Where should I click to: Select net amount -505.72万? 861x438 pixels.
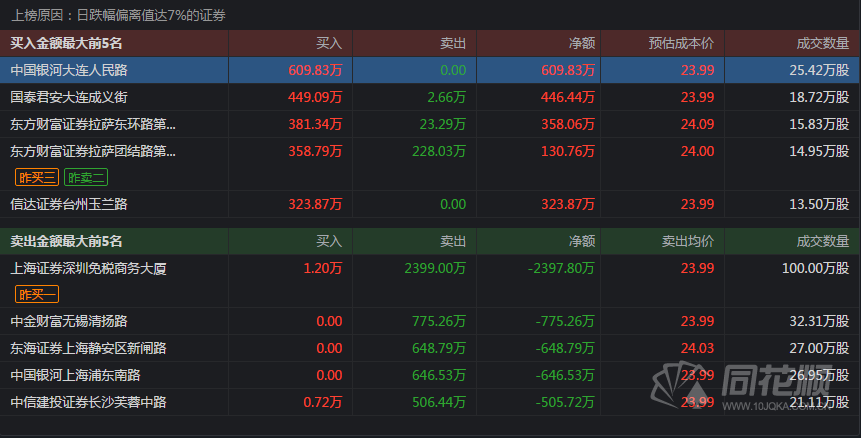(x=565, y=402)
